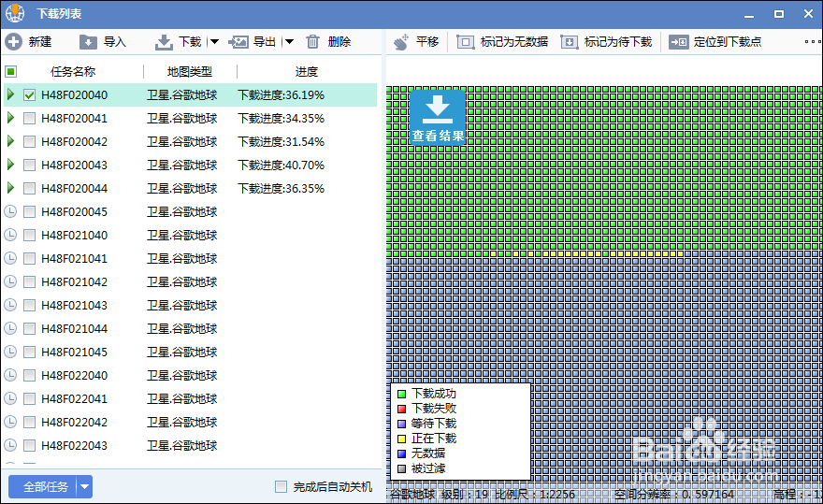
Task: Click the waiting clock icon of H48F021043
Action: point(10,305)
